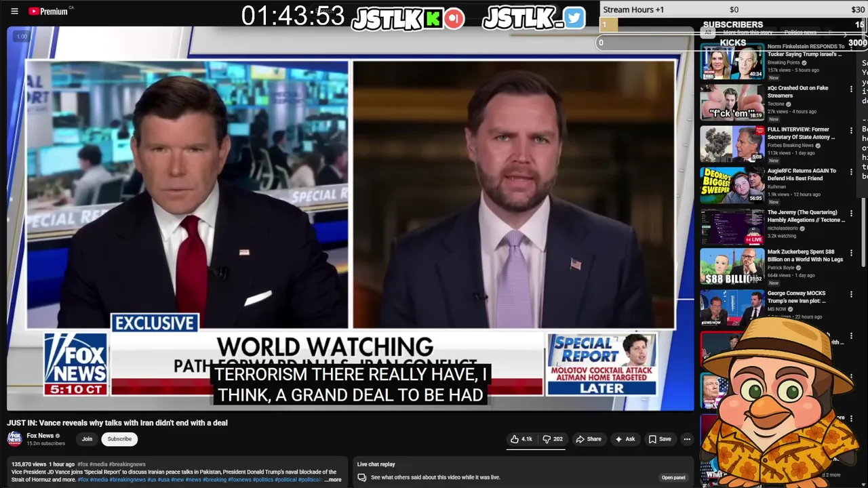Open options menu for The Jeremy live stream

tap(851, 213)
